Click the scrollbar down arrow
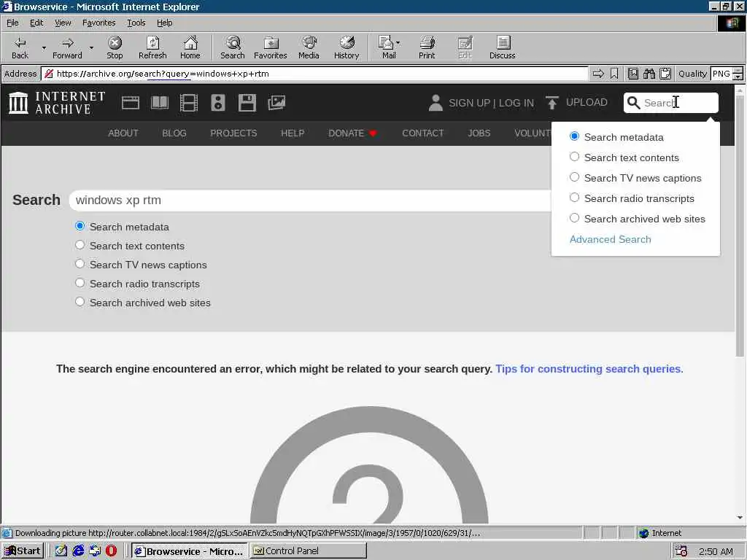This screenshot has height=560, width=747. coord(740,518)
